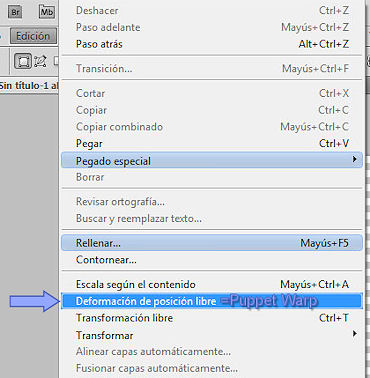
Task: Expand Transformar using its submenu arrow
Action: pyautogui.click(x=355, y=334)
